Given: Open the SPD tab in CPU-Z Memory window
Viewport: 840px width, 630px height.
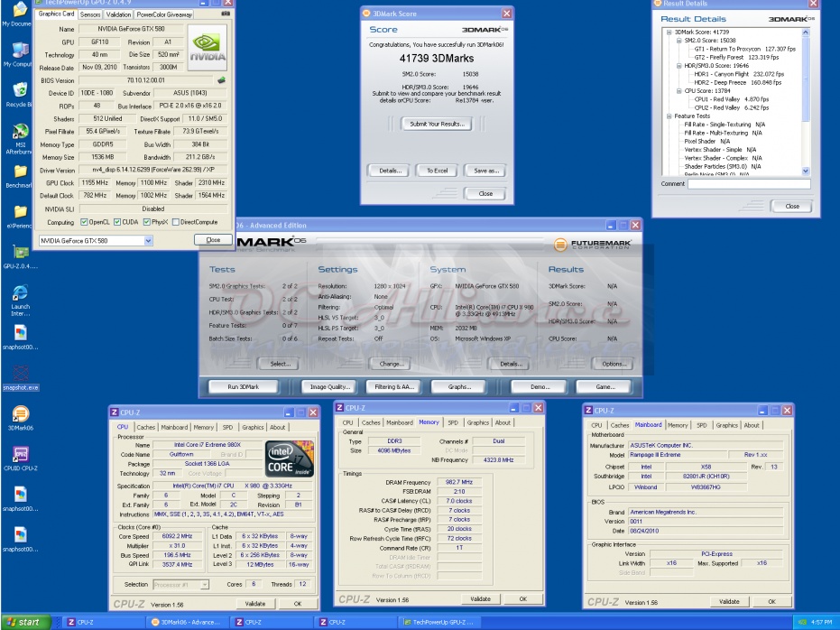Looking at the screenshot, I should point(452,422).
